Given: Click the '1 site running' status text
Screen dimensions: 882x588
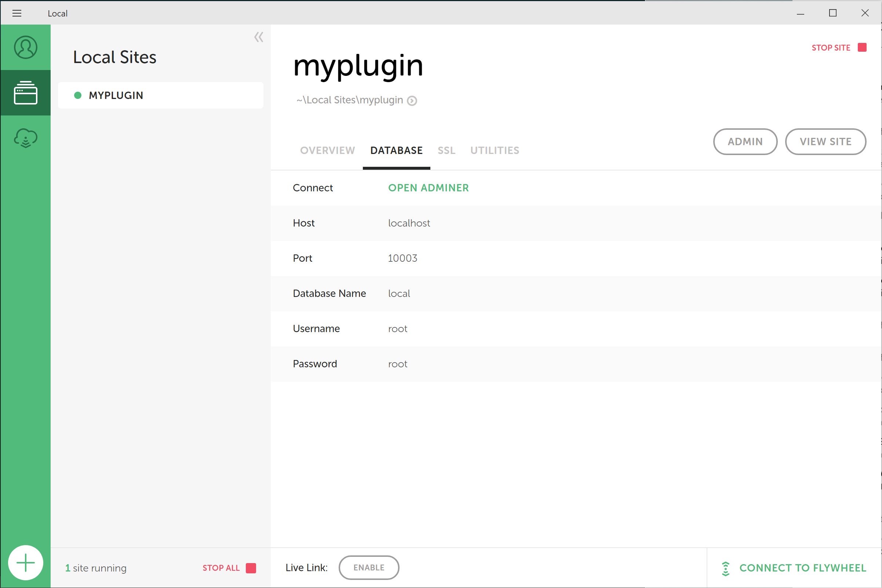Looking at the screenshot, I should tap(96, 568).
